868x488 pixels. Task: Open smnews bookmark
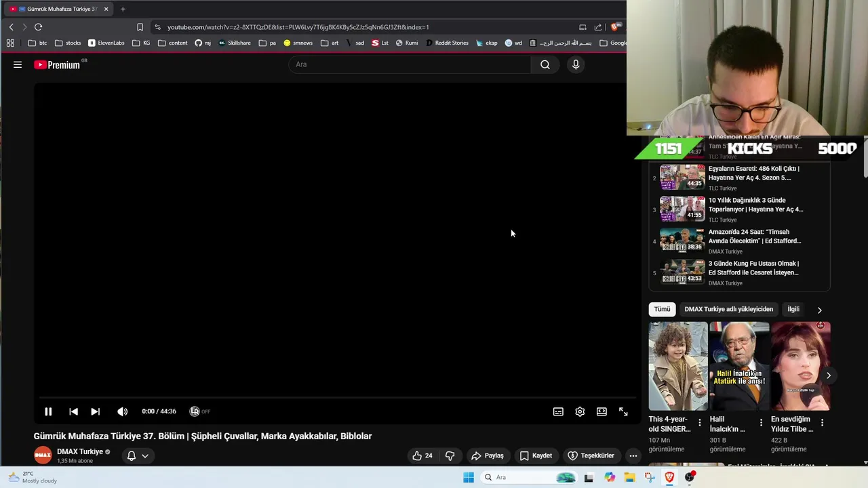tap(298, 43)
